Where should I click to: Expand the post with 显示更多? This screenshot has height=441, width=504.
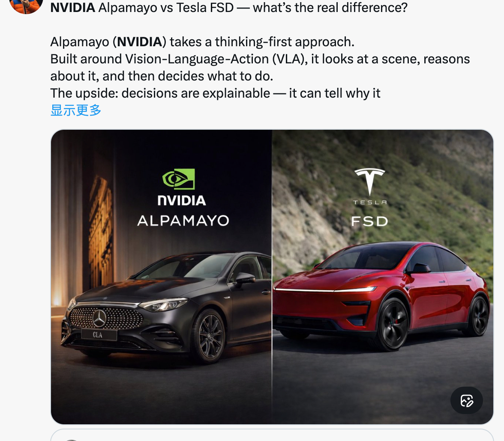pyautogui.click(x=76, y=110)
